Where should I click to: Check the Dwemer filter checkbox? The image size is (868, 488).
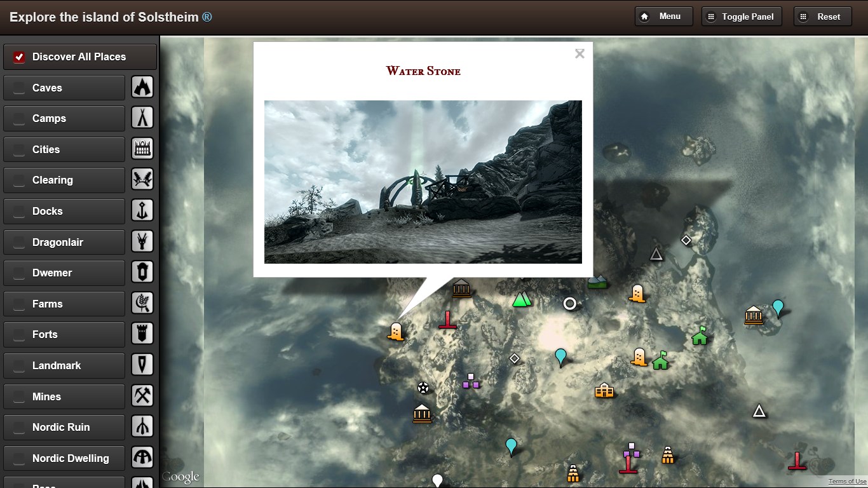click(x=19, y=273)
